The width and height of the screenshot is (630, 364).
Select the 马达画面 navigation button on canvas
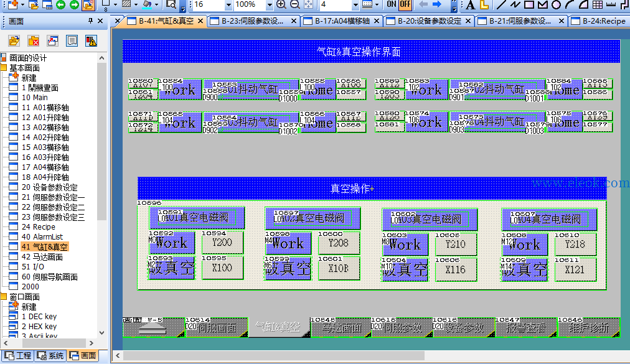341,328
